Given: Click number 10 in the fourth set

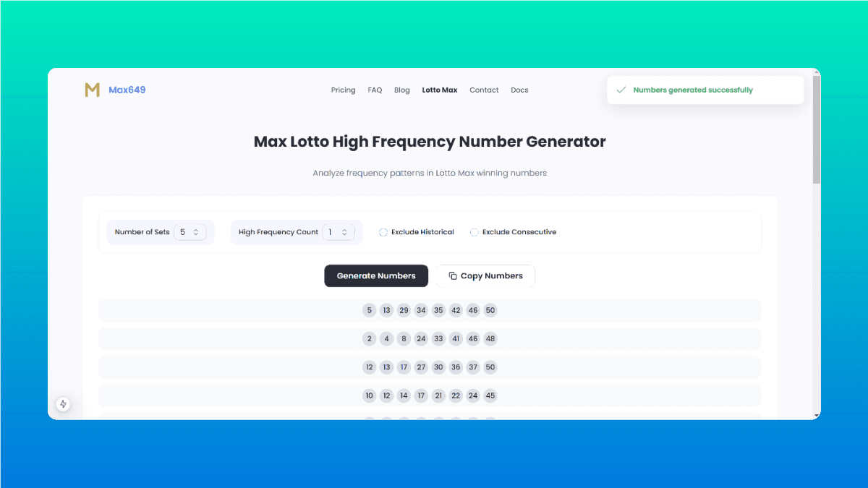Looking at the screenshot, I should [x=369, y=395].
